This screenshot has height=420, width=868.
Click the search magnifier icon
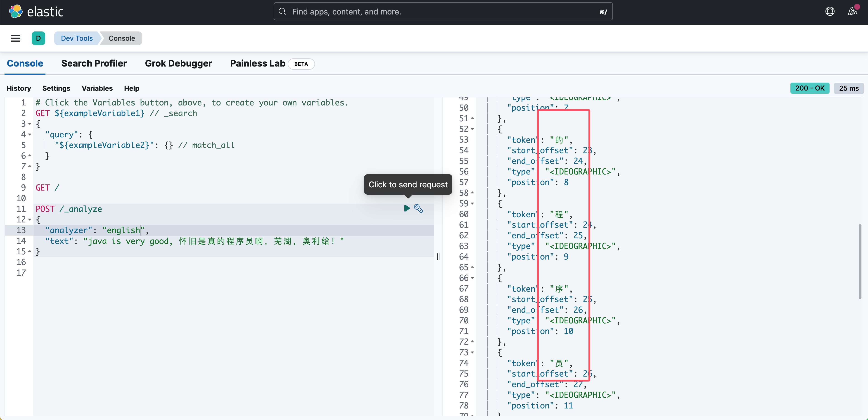coord(282,12)
